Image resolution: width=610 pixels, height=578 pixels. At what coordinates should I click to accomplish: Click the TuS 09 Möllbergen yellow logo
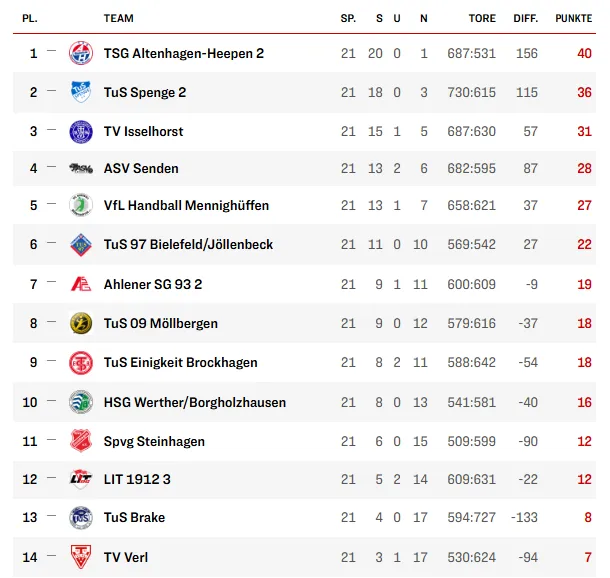click(x=80, y=323)
